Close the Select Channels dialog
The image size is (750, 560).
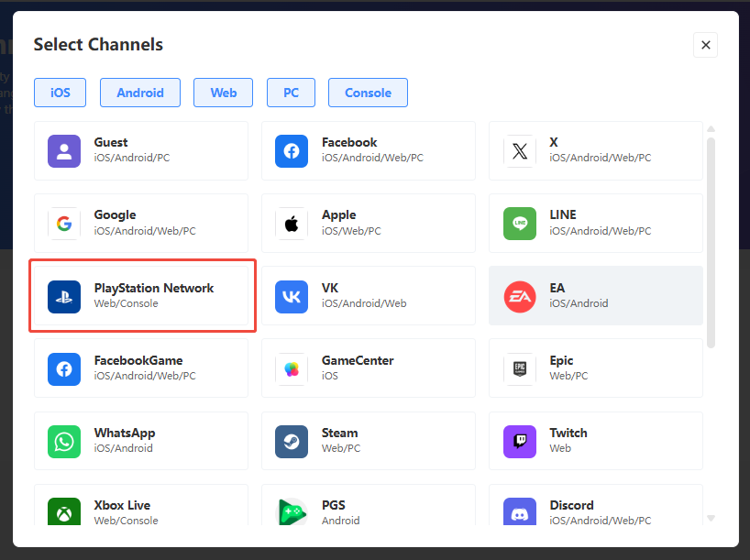click(705, 44)
